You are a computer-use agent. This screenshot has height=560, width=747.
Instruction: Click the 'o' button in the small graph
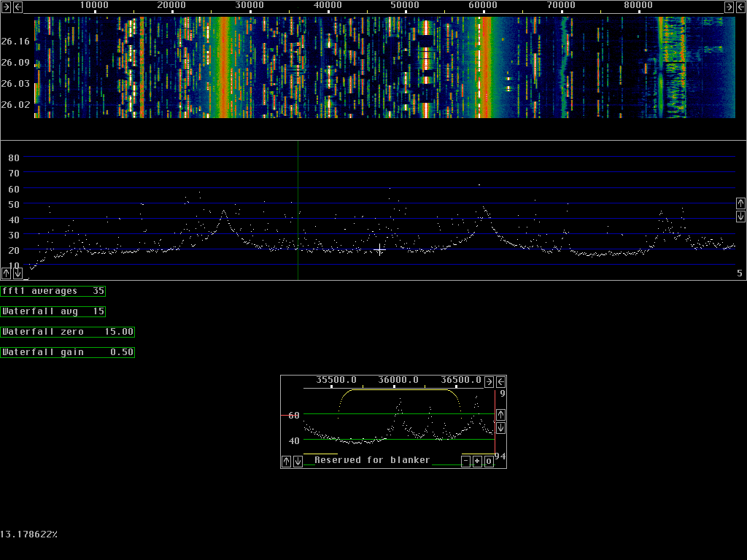coord(489,461)
